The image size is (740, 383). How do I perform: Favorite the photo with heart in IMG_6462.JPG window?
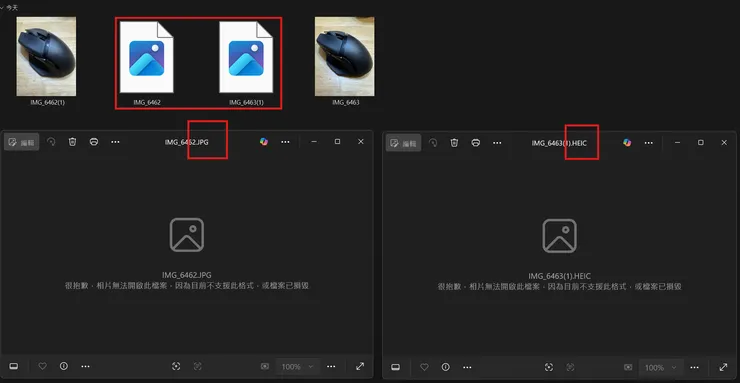click(x=42, y=366)
